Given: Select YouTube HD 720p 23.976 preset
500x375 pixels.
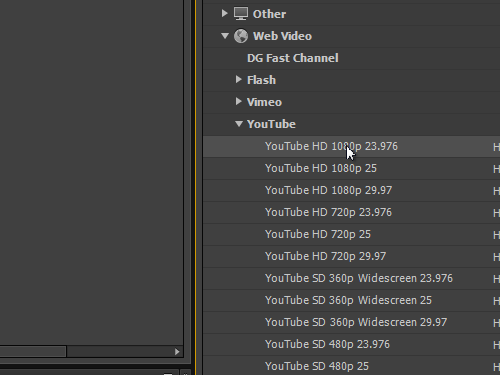Looking at the screenshot, I should click(328, 212).
